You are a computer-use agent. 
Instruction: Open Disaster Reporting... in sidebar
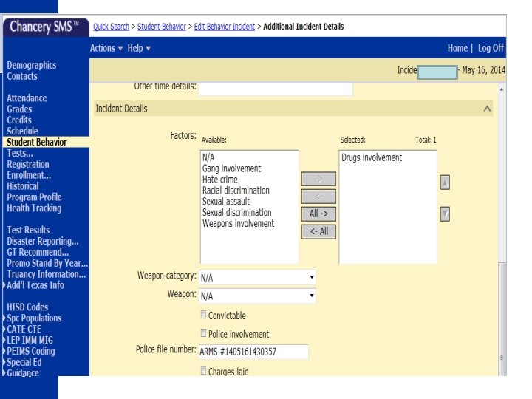click(x=43, y=241)
